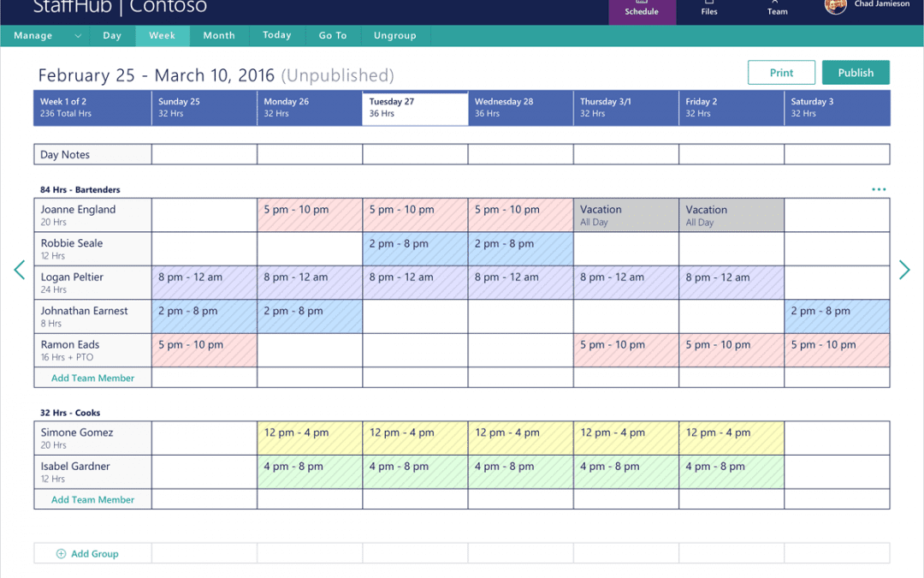Publish the schedule

856,72
